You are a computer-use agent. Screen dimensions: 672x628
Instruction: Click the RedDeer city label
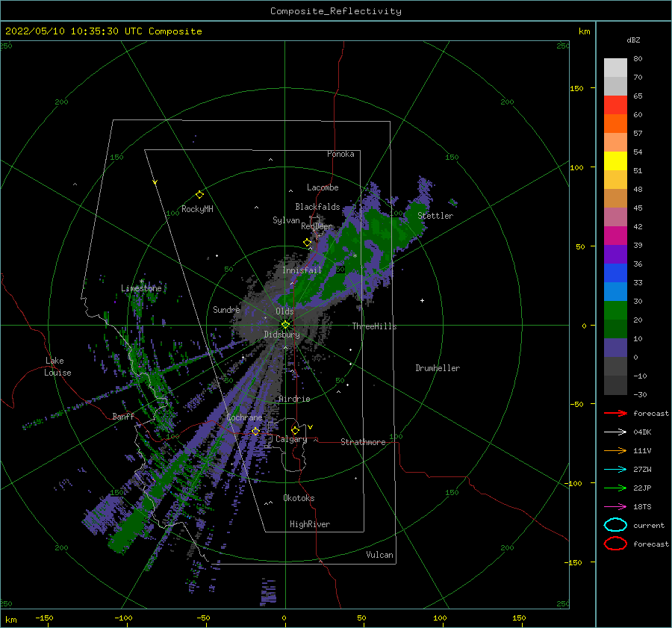click(x=317, y=226)
